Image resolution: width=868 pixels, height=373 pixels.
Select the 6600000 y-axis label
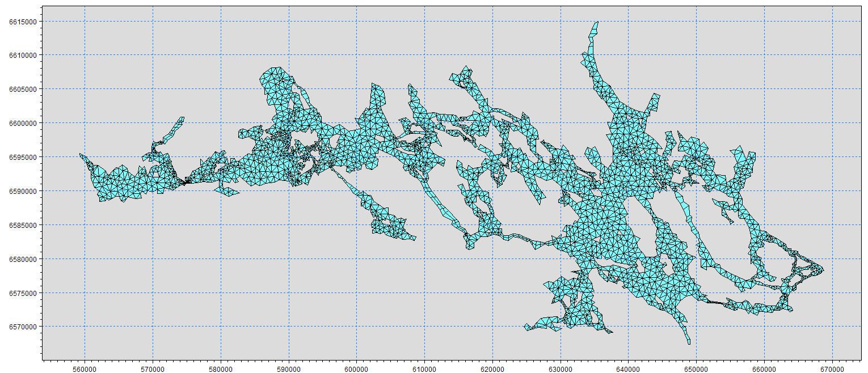[x=22, y=124]
